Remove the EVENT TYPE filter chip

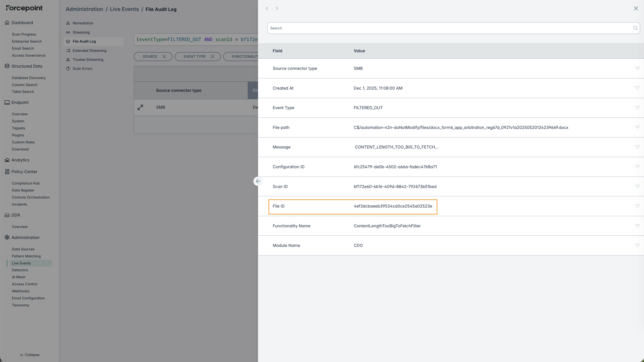point(212,56)
